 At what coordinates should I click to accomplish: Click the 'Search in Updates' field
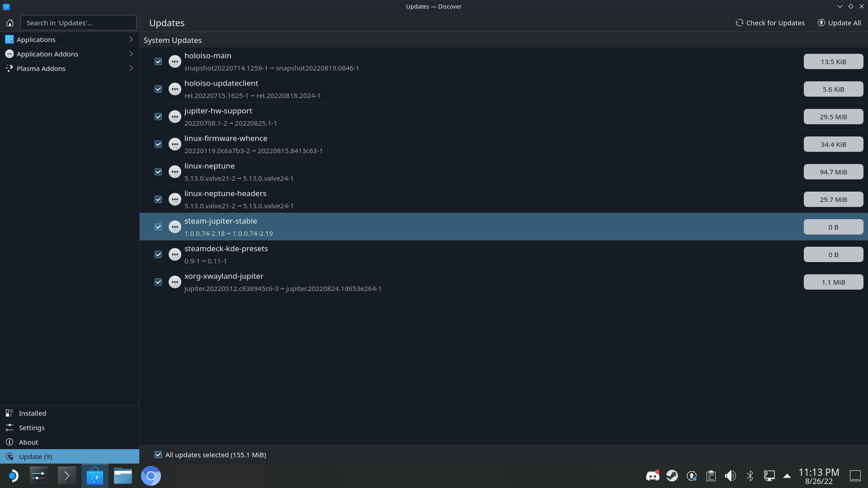78,23
